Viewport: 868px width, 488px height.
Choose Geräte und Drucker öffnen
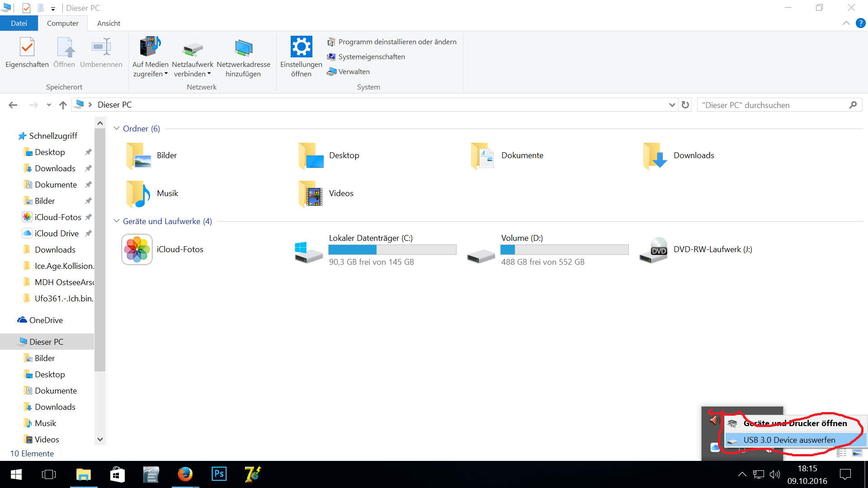tap(795, 423)
